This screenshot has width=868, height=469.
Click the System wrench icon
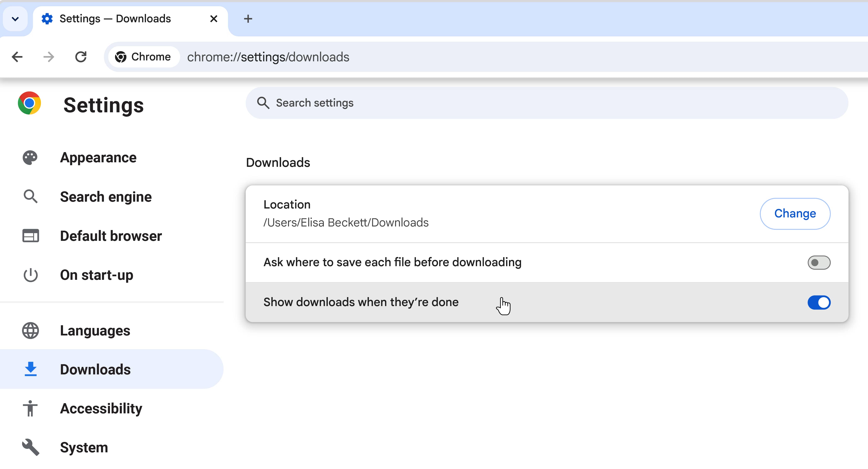click(x=30, y=447)
